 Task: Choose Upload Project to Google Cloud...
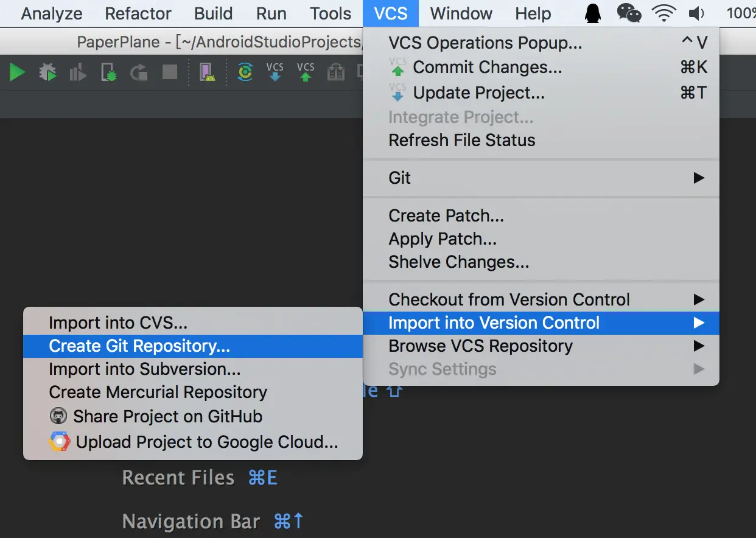(193, 442)
